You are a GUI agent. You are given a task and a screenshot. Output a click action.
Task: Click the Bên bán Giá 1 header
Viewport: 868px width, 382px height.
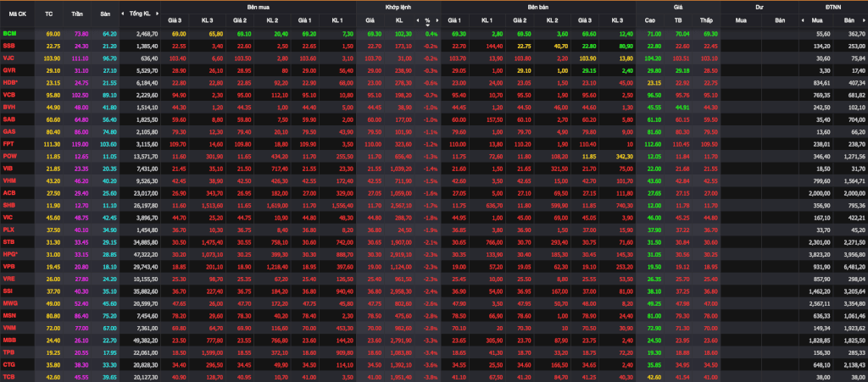coord(454,20)
